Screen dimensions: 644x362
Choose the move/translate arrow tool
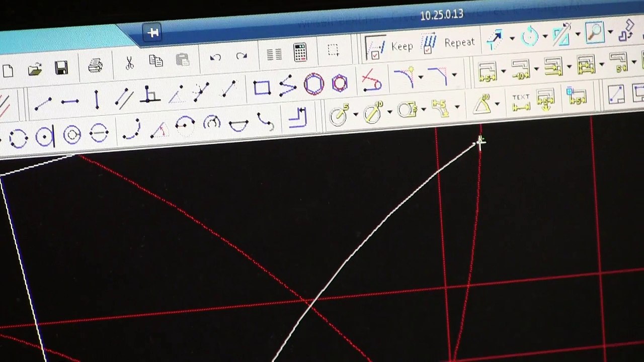click(495, 39)
